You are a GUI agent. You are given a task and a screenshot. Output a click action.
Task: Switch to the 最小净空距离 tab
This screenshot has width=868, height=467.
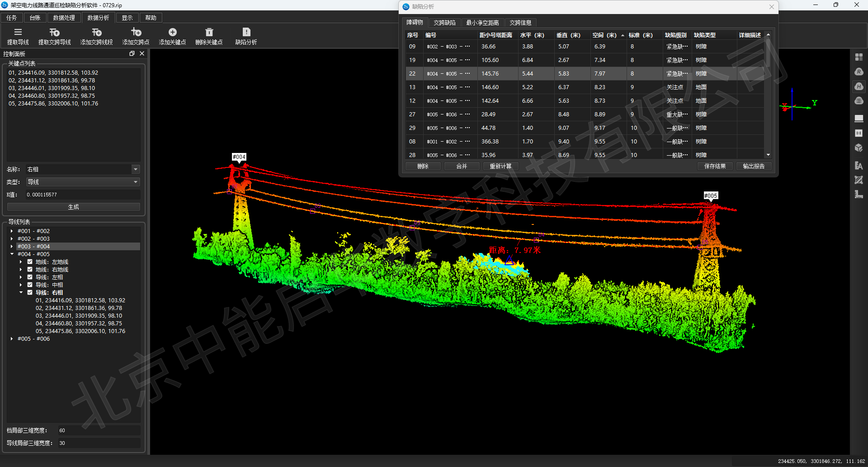point(482,23)
